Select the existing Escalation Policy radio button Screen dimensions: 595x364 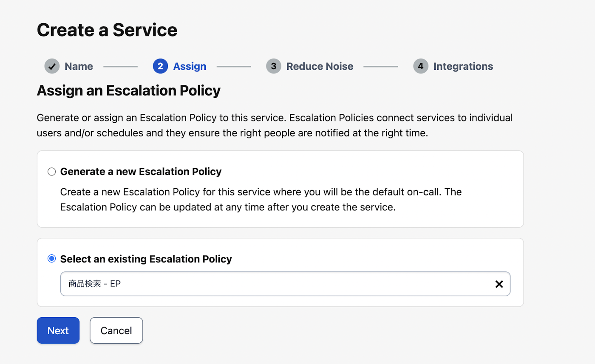point(52,259)
